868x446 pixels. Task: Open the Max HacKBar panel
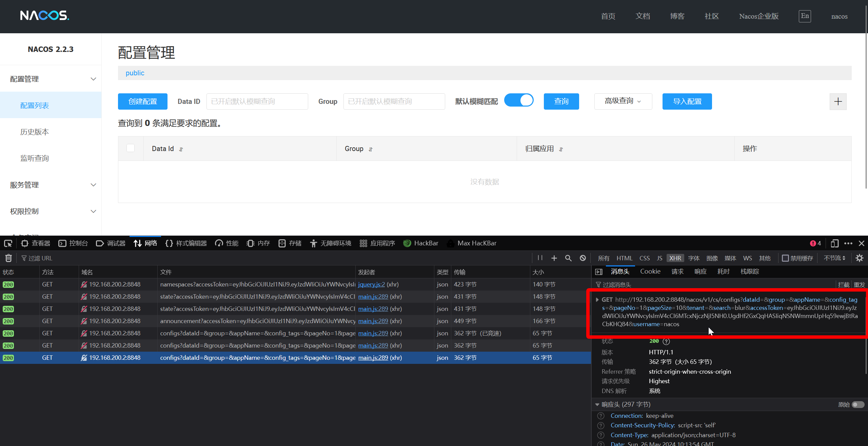pyautogui.click(x=472, y=243)
